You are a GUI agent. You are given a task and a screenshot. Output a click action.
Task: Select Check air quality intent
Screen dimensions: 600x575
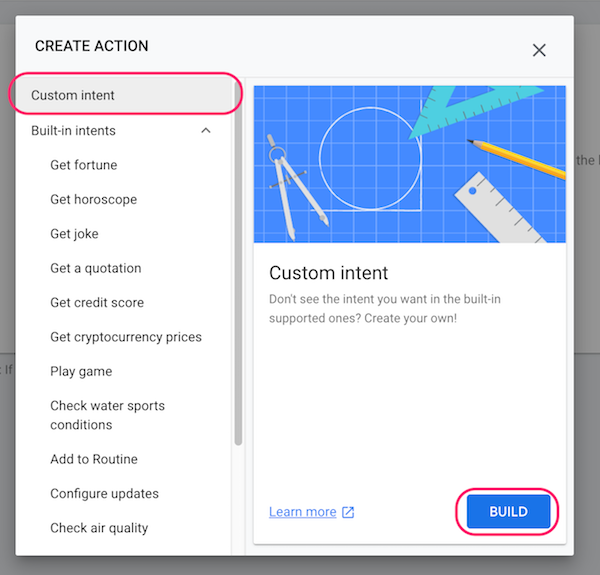(x=99, y=528)
